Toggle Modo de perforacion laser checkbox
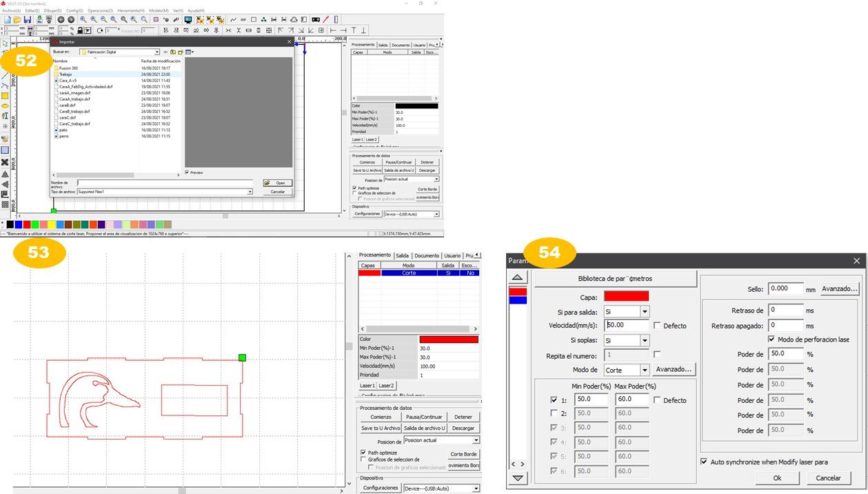Viewport: 868px width, 494px height. 771,339
